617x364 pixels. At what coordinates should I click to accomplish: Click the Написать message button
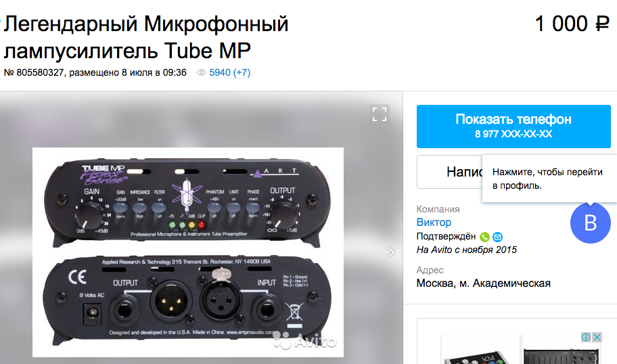tap(450, 172)
